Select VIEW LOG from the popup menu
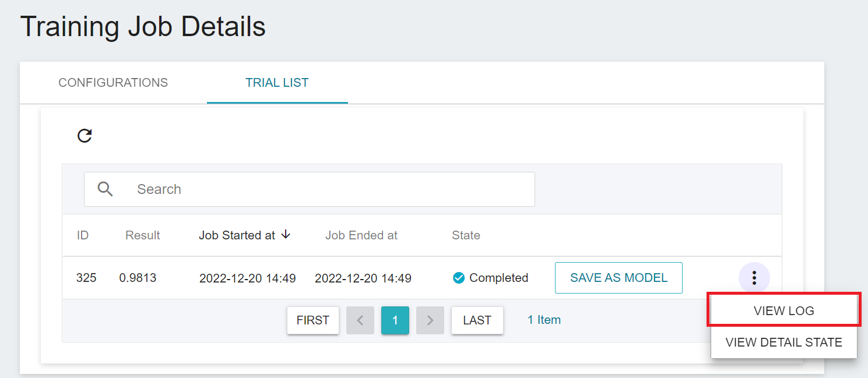 [784, 310]
